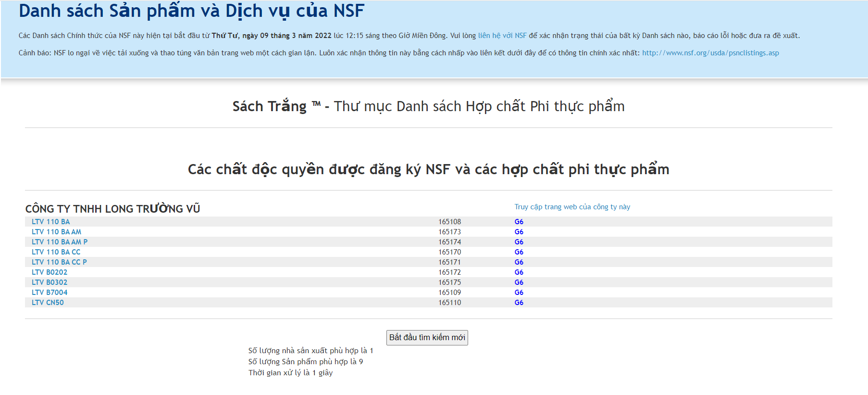Click G6 category in the LTV B0202 row
This screenshot has height=395, width=868.
pos(519,272)
